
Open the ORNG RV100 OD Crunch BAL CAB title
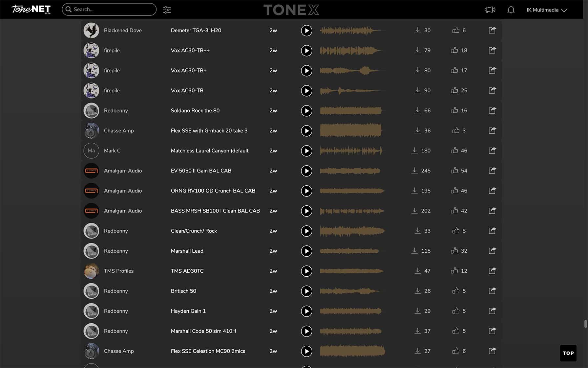(x=213, y=191)
